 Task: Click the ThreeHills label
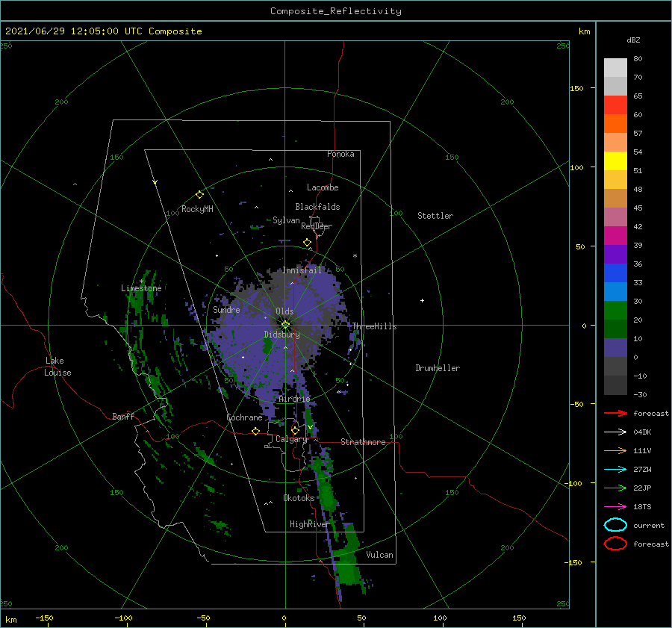pos(374,326)
